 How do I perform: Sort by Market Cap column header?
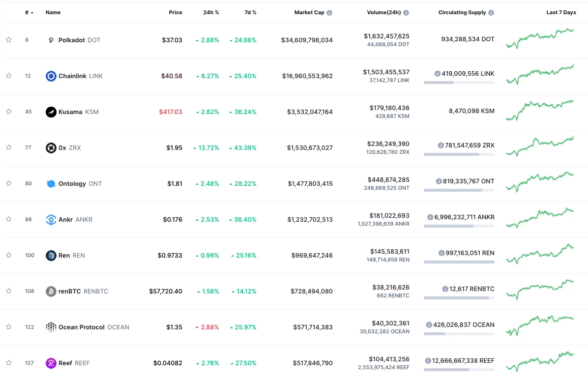(x=309, y=12)
